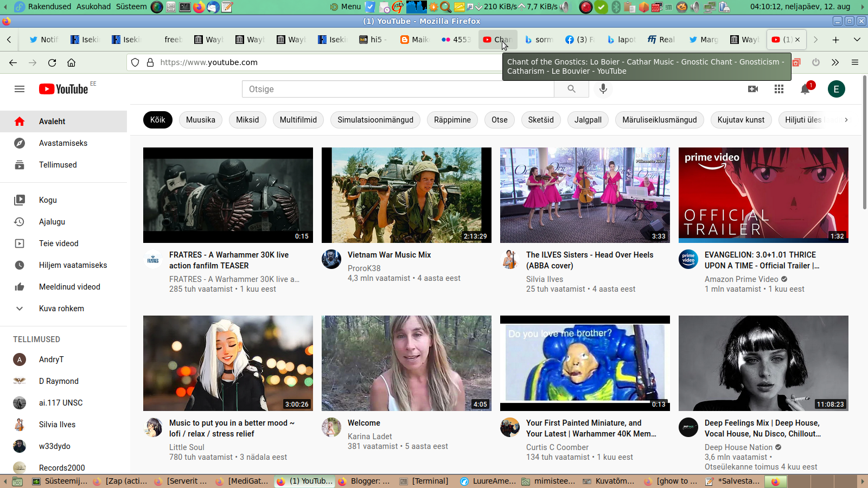
Task: Open the create video camera icon
Action: 753,89
